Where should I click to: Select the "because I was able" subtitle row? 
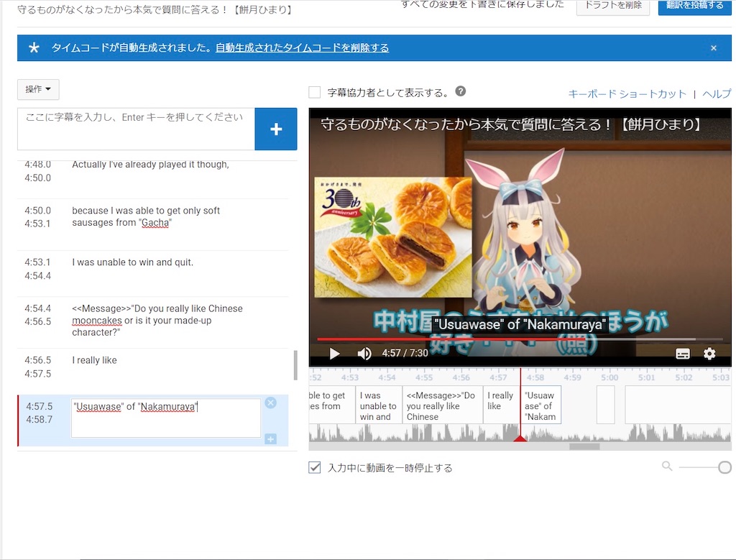[x=152, y=224]
